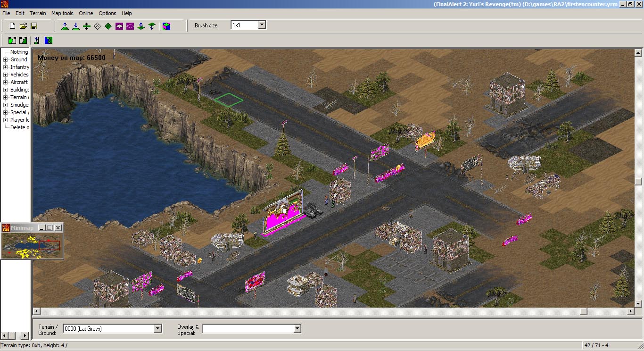Select the flatten ground tool

click(x=86, y=26)
